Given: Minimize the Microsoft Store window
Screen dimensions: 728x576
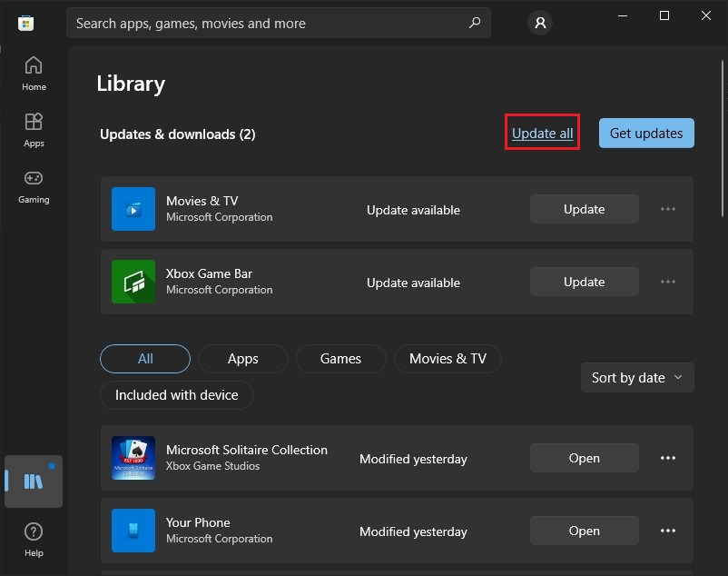Looking at the screenshot, I should (x=623, y=15).
